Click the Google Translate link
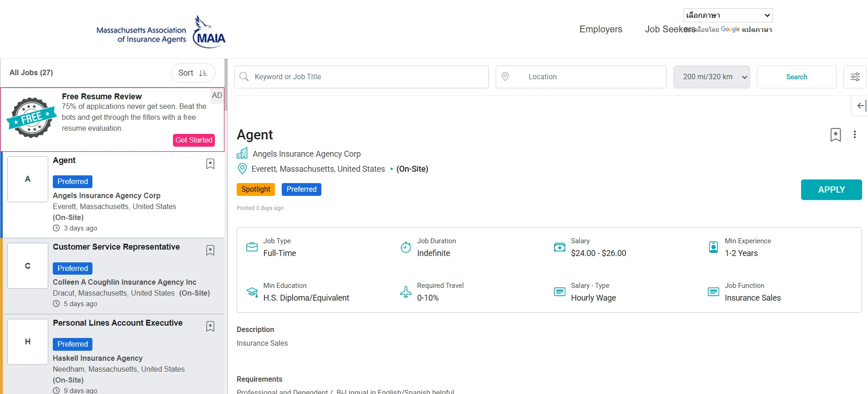The image size is (868, 394). click(x=746, y=29)
